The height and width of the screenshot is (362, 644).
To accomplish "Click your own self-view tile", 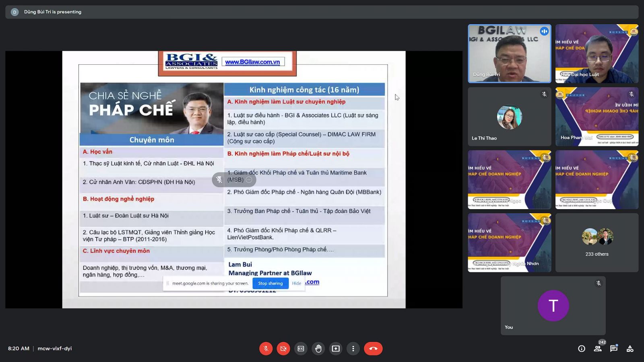I will pyautogui.click(x=553, y=306).
